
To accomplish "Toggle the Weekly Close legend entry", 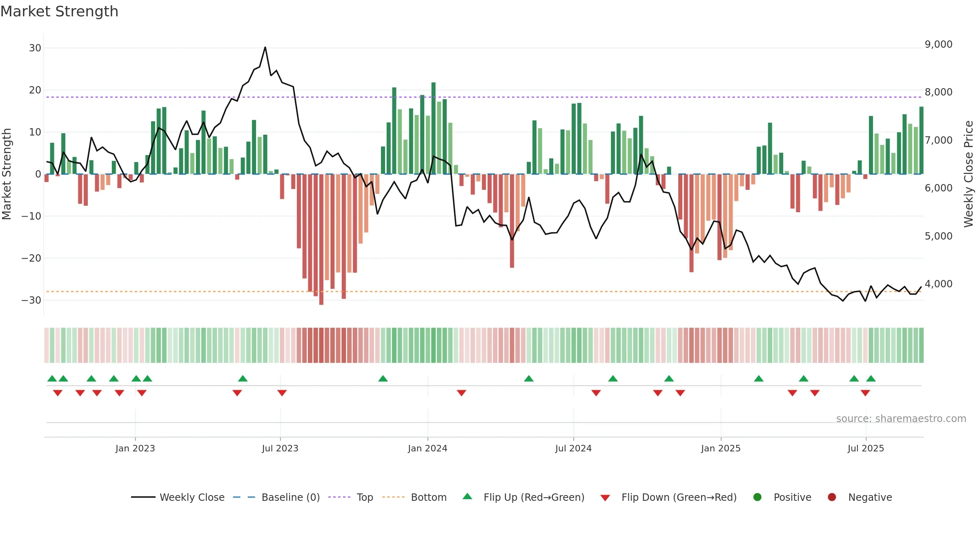I will pyautogui.click(x=178, y=497).
